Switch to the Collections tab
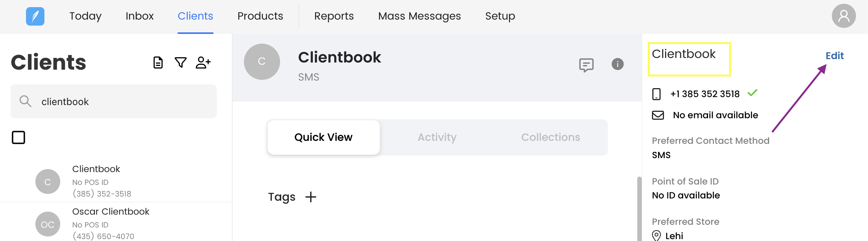868x241 pixels. [550, 137]
